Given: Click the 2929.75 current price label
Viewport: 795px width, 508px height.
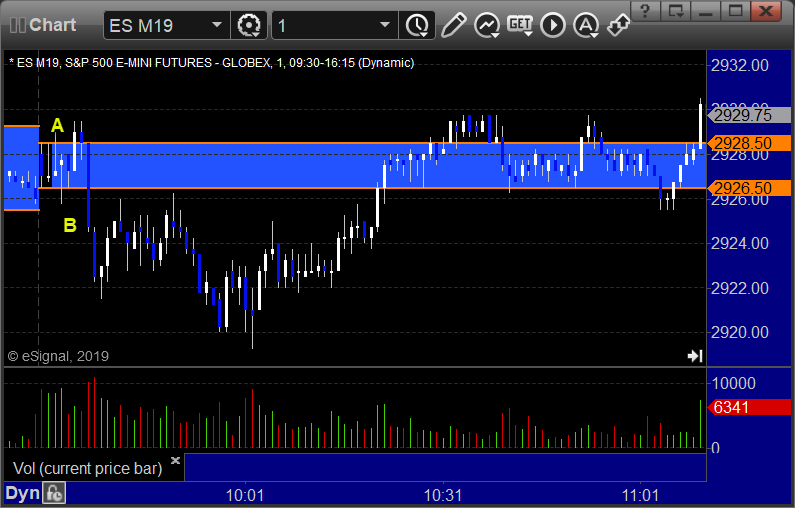Looking at the screenshot, I should coord(749,115).
